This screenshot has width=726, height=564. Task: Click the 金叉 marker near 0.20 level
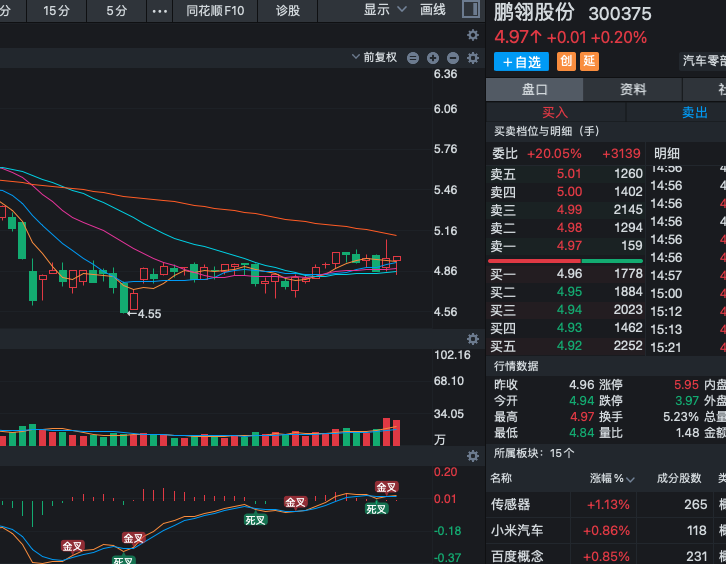[x=387, y=487]
